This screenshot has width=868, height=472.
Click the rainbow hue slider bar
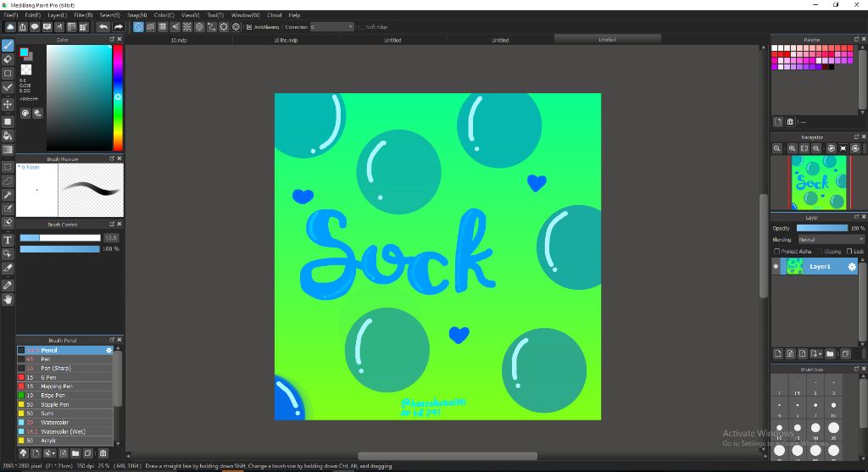click(x=118, y=98)
